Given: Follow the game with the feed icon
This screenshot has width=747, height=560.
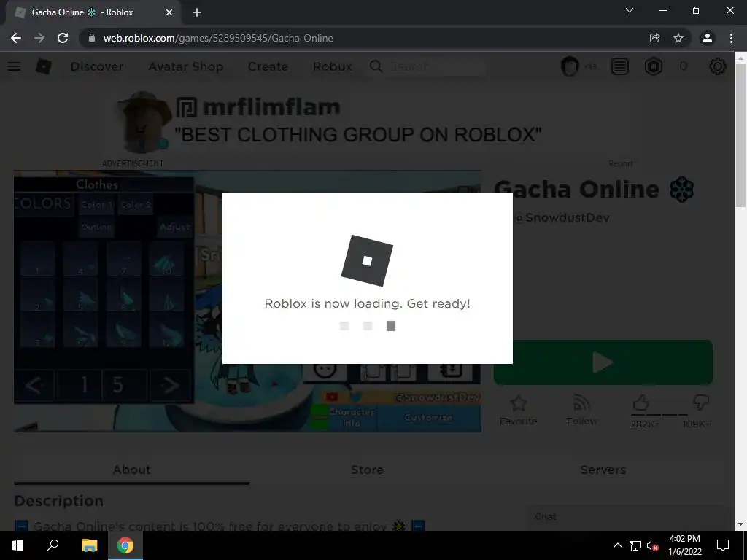Looking at the screenshot, I should [x=581, y=411].
